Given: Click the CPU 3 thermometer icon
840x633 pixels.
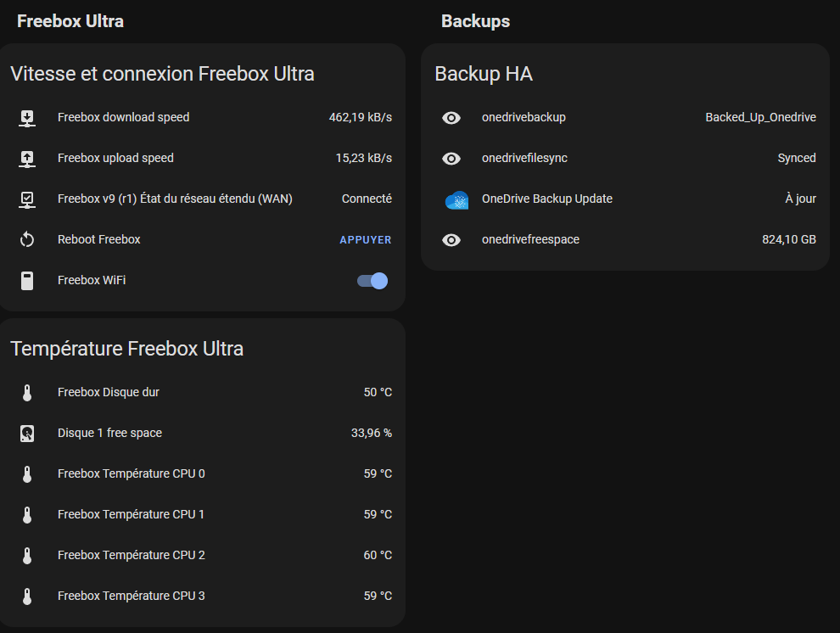Looking at the screenshot, I should pyautogui.click(x=27, y=596).
